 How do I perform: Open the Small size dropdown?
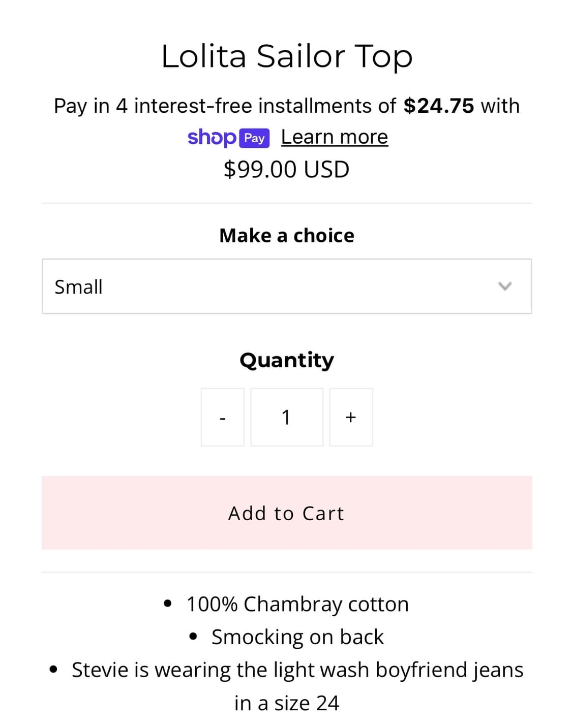(x=286, y=287)
